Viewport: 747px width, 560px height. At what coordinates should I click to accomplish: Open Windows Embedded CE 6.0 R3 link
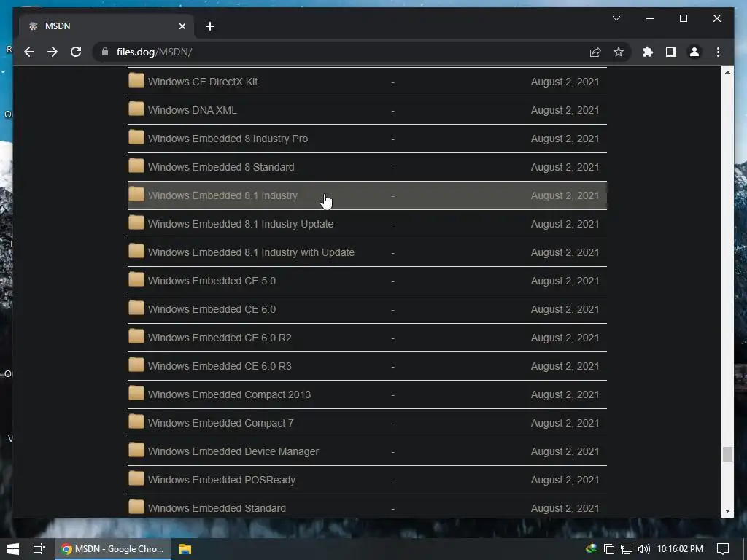point(220,366)
